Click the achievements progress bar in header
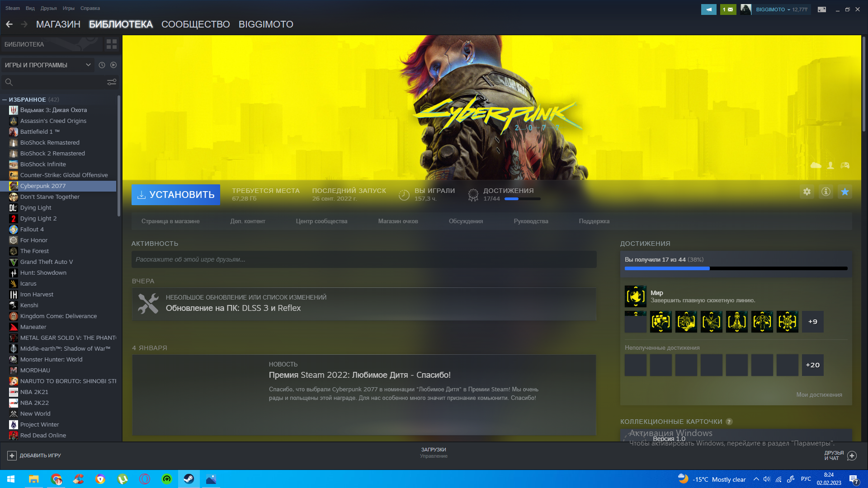Viewport: 868px width, 488px height. (x=522, y=199)
